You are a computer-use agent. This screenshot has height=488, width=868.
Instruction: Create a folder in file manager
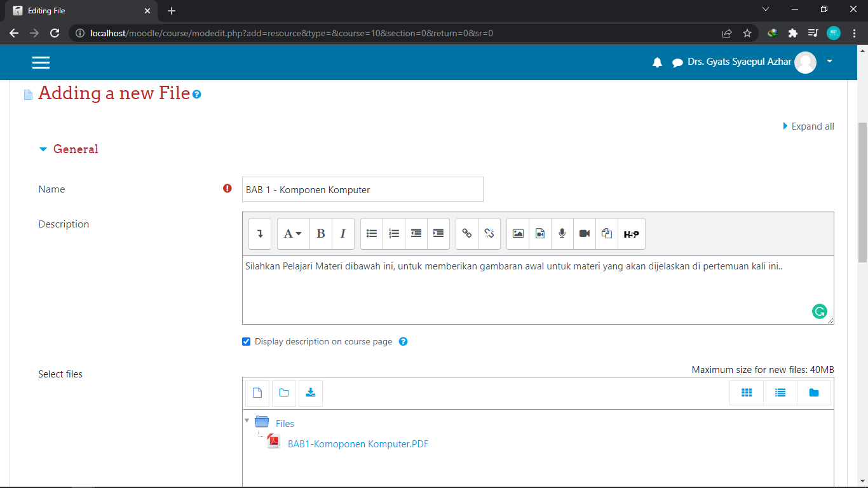coord(284,393)
